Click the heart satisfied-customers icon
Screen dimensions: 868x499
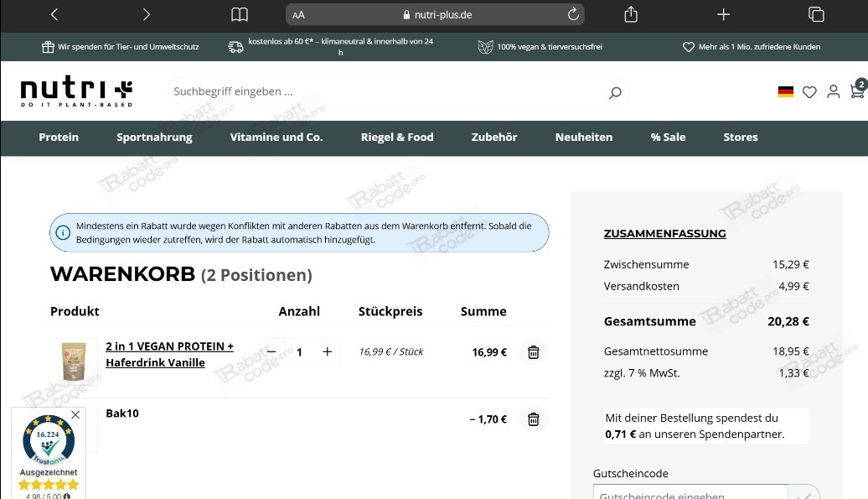pos(688,47)
